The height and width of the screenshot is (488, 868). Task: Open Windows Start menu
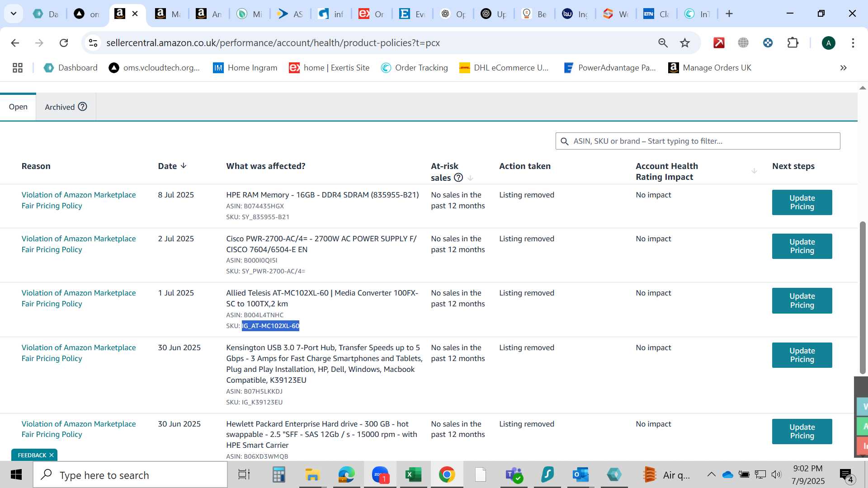16,474
